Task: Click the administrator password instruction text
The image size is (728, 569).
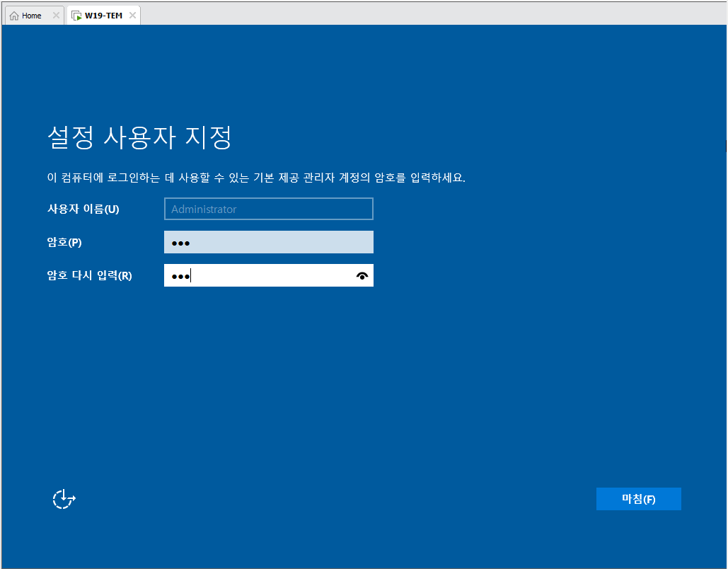Action: (256, 178)
